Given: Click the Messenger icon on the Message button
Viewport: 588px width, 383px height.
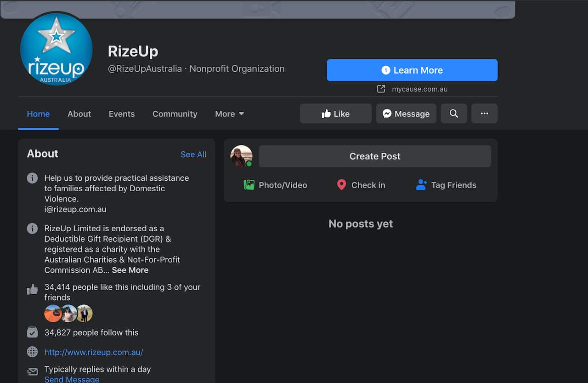Looking at the screenshot, I should [389, 113].
